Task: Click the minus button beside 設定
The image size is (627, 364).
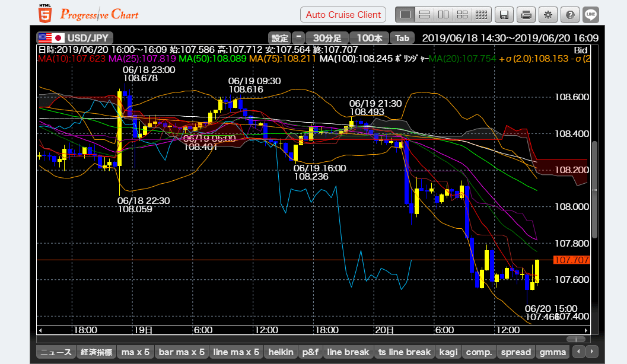Action: [x=298, y=37]
